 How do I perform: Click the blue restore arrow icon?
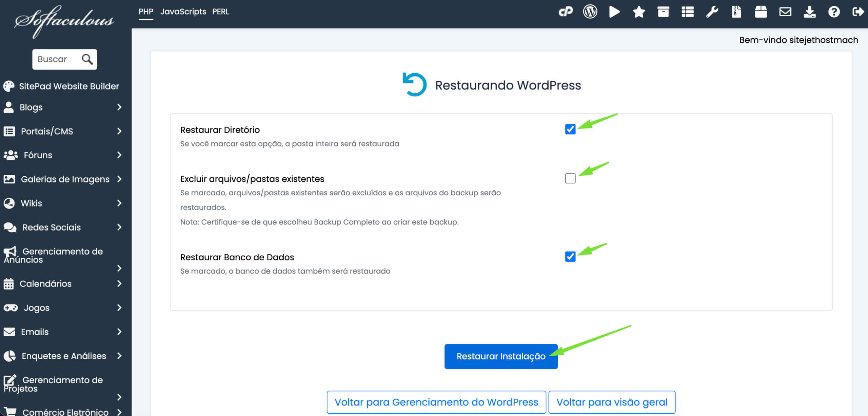click(x=414, y=84)
